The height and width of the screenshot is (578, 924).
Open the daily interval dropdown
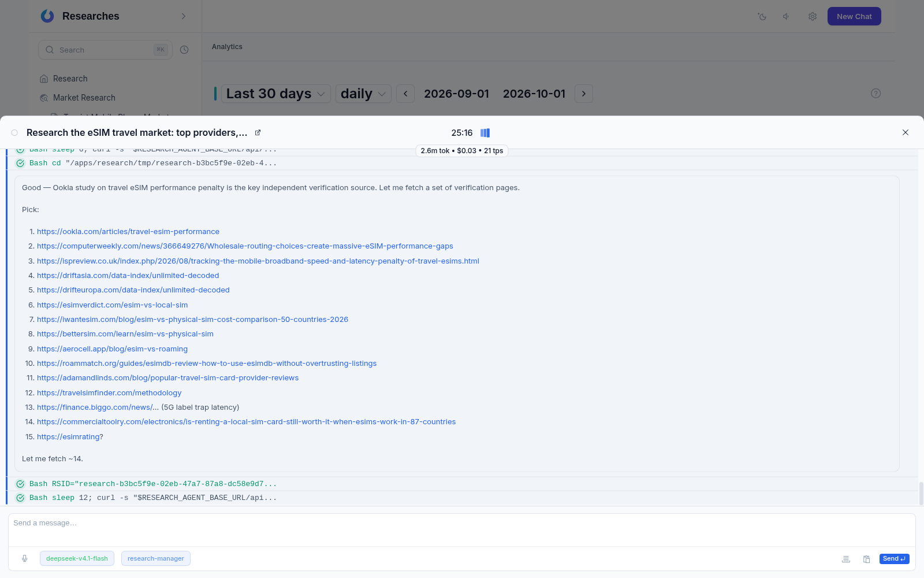(363, 94)
